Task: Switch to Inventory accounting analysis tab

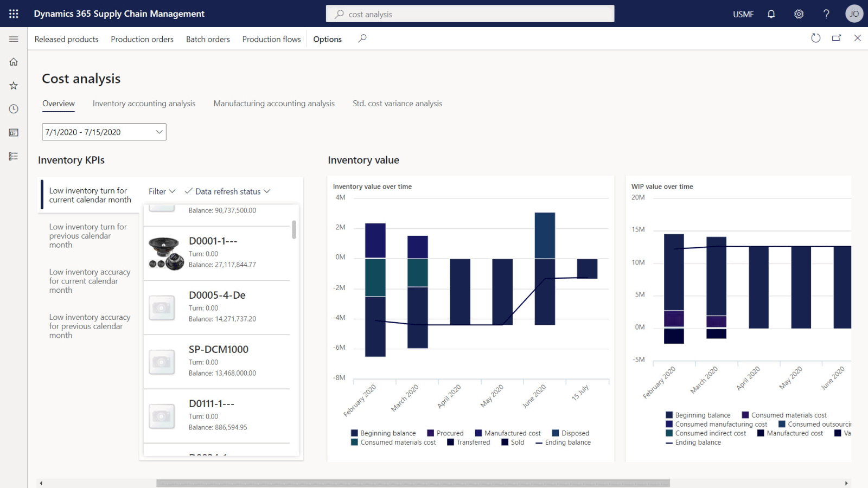Action: pos(144,104)
